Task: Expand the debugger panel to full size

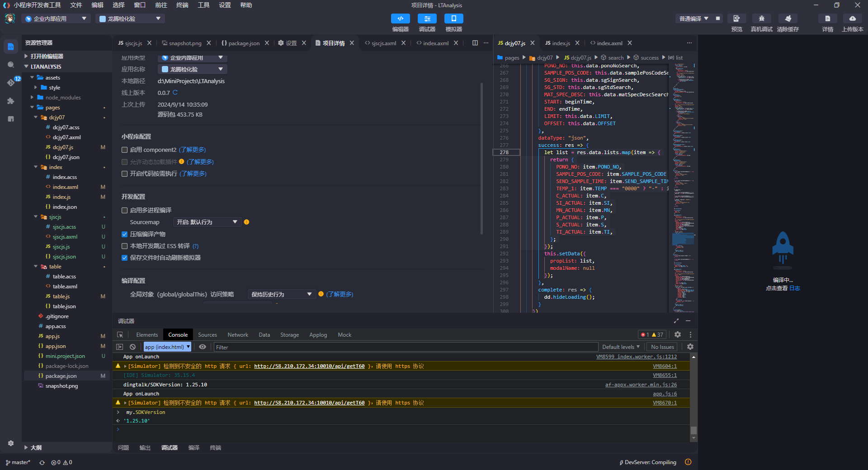Action: point(676,321)
